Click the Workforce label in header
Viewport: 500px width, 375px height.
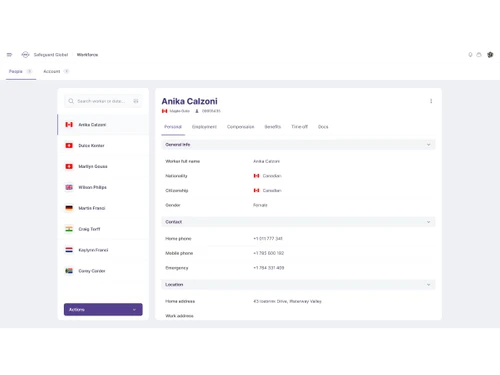pos(87,55)
